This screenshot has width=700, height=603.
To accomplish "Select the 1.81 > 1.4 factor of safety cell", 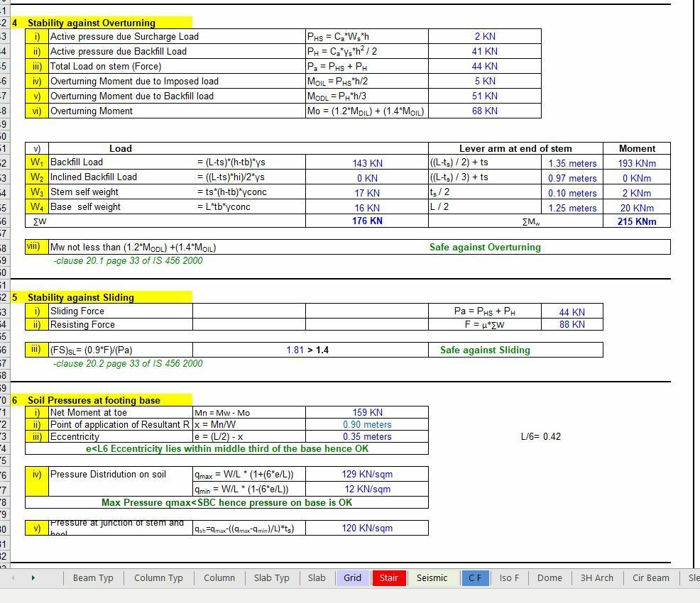I will (310, 350).
